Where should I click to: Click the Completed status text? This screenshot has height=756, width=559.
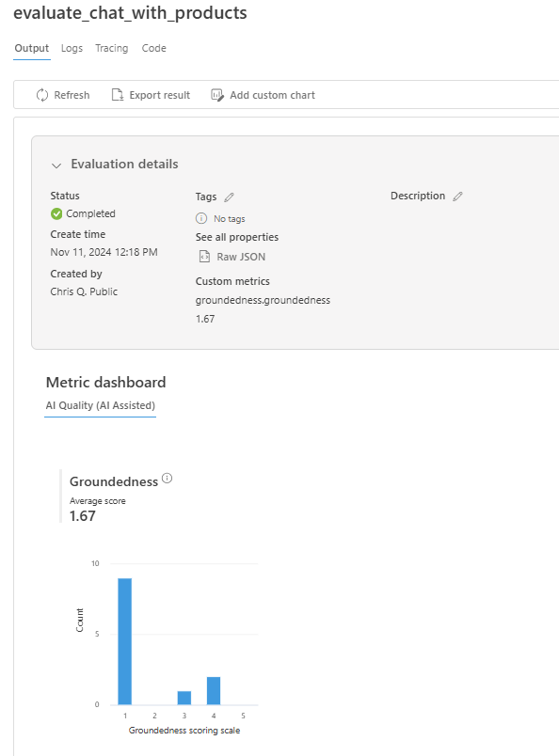pyautogui.click(x=90, y=213)
